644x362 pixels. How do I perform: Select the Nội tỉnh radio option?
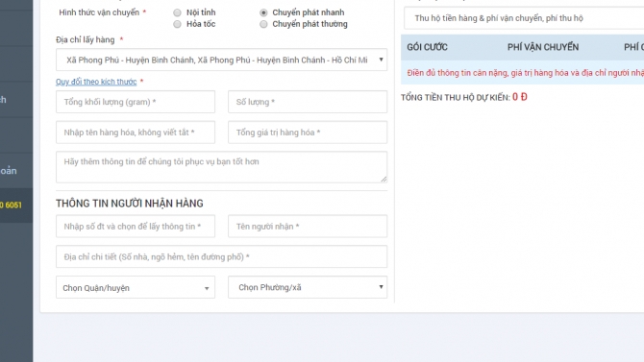[x=177, y=12]
